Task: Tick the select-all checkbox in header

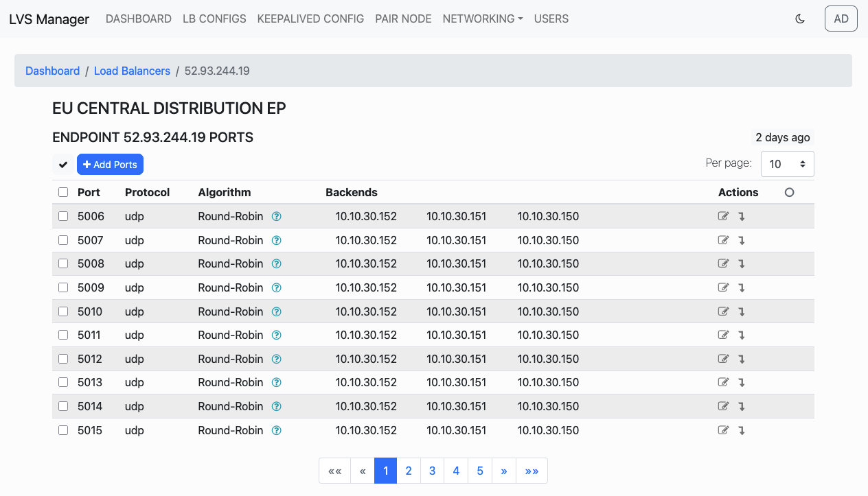Action: pyautogui.click(x=63, y=192)
